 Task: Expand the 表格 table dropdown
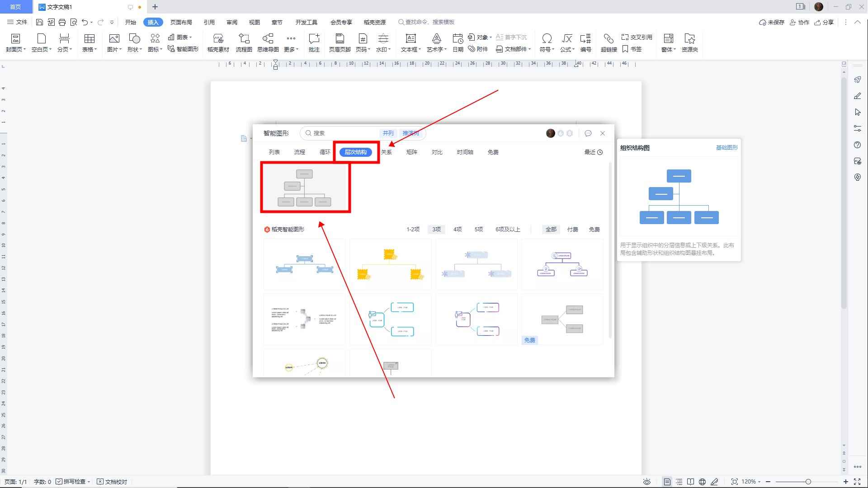pyautogui.click(x=90, y=49)
